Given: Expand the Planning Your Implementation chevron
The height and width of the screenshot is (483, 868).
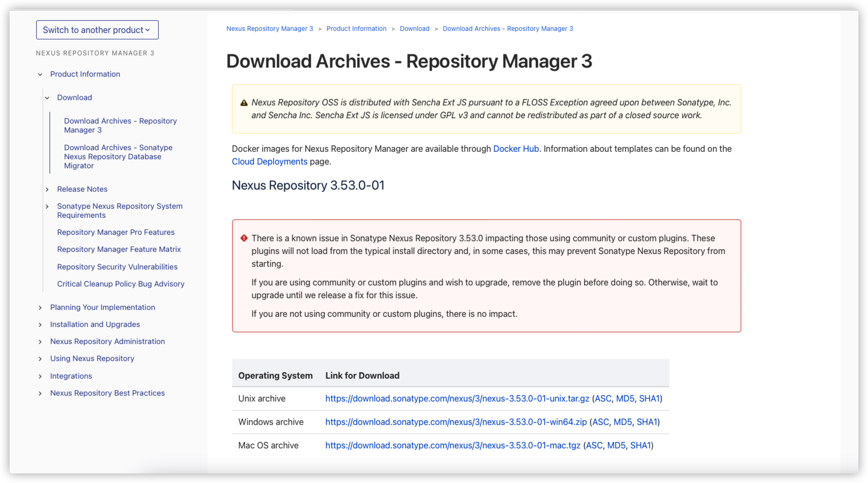Looking at the screenshot, I should [x=40, y=308].
